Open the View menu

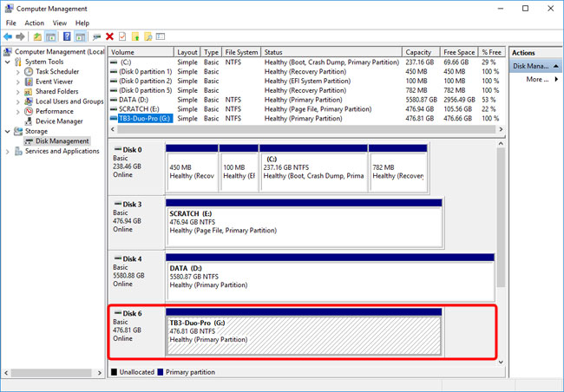pyautogui.click(x=60, y=23)
